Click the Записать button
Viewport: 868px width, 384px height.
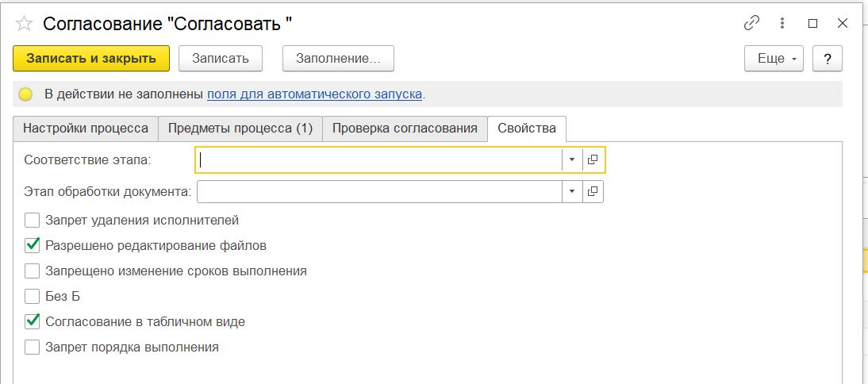(221, 59)
